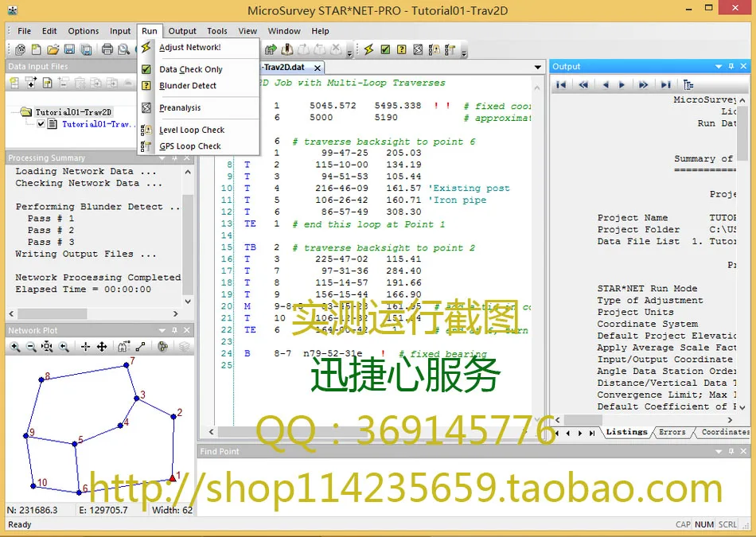Open the Data Check Only toolbar icon

click(384, 49)
